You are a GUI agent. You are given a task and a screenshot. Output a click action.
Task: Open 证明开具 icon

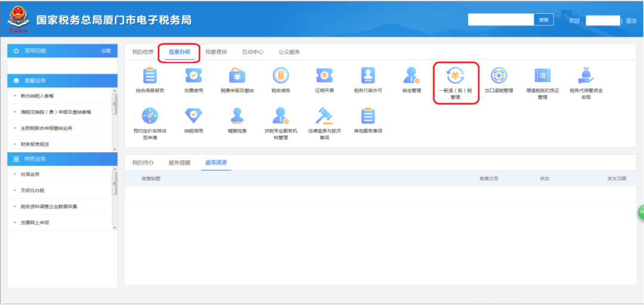[324, 76]
